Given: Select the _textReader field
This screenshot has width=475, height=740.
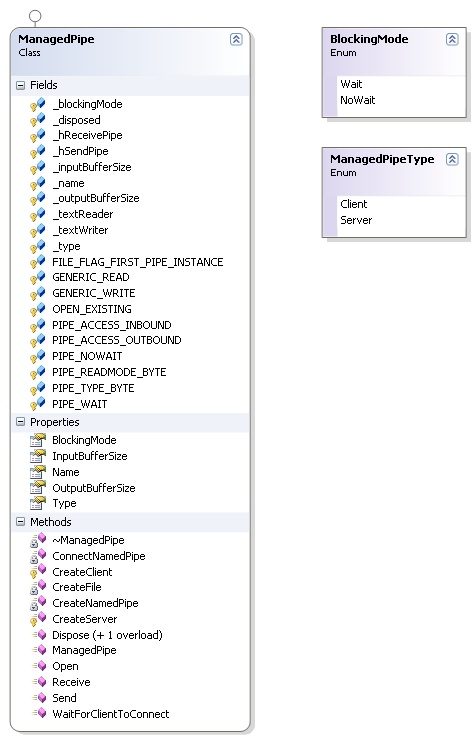Looking at the screenshot, I should pyautogui.click(x=83, y=214).
